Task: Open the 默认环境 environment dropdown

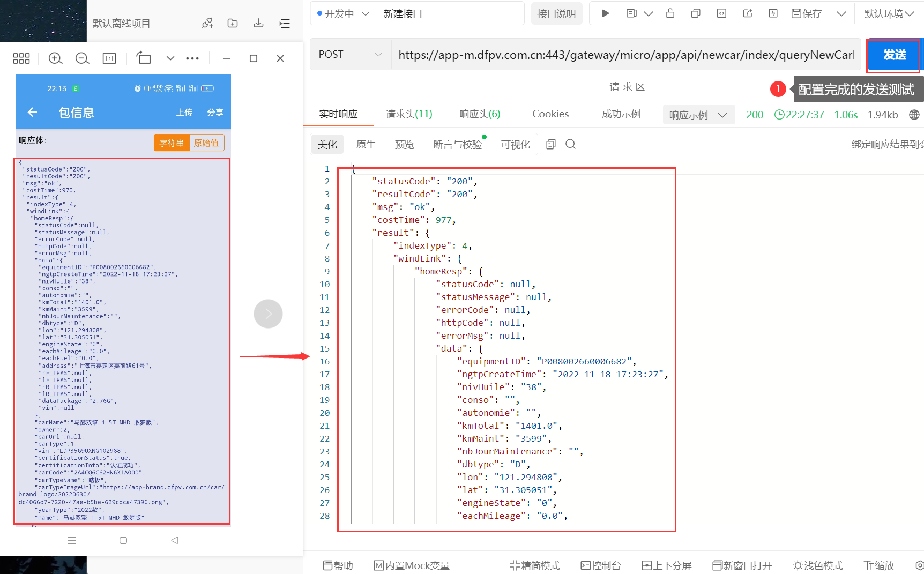Action: click(x=889, y=13)
